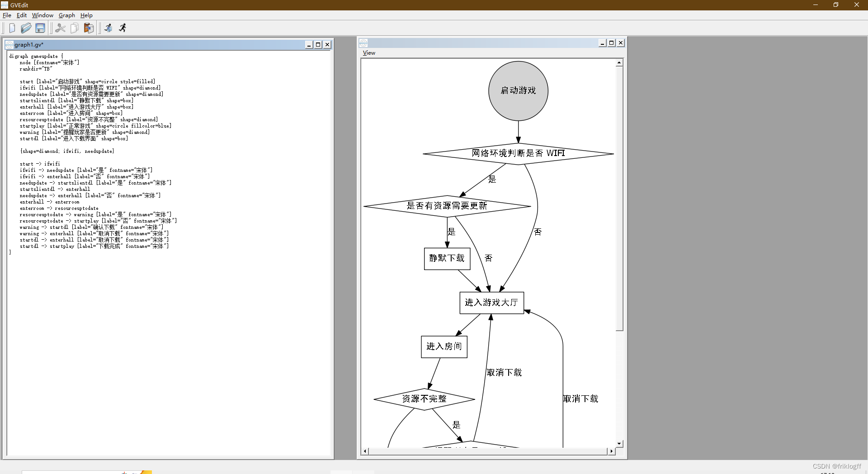
Task: Close the graph preview subwindow
Action: point(621,43)
